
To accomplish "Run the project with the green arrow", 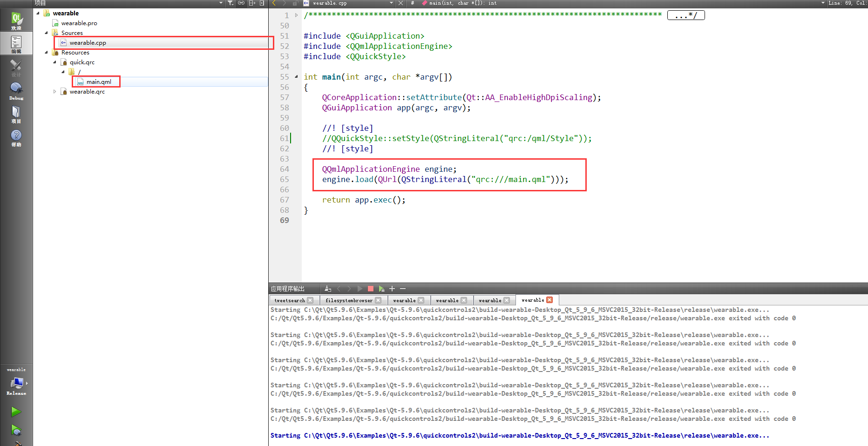I will 16,412.
